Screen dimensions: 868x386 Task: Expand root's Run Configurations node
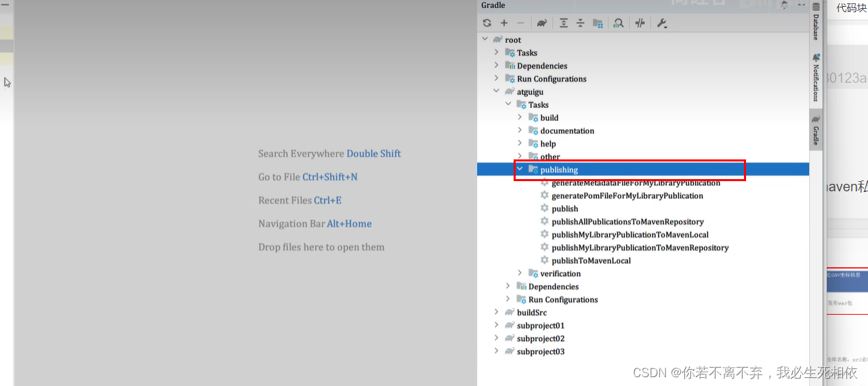tap(496, 78)
